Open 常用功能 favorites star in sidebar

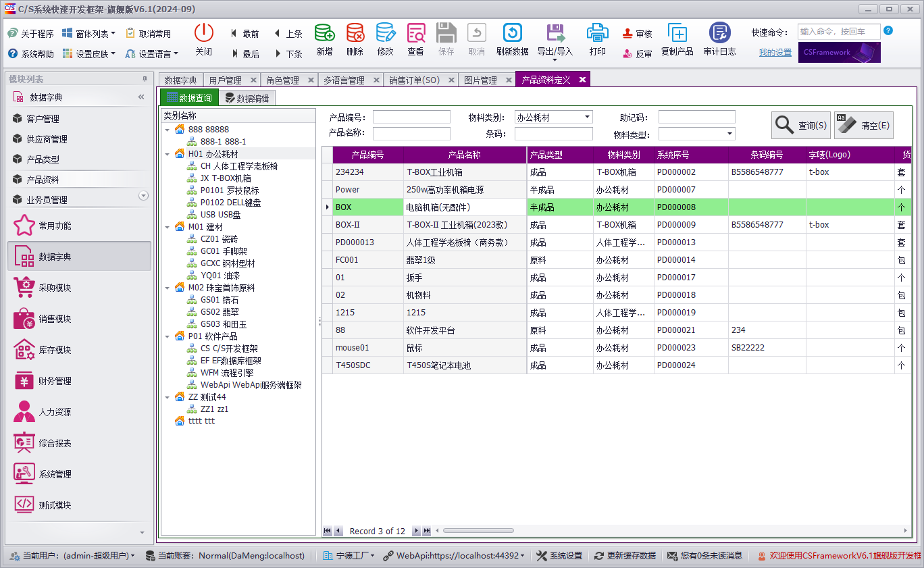point(79,226)
